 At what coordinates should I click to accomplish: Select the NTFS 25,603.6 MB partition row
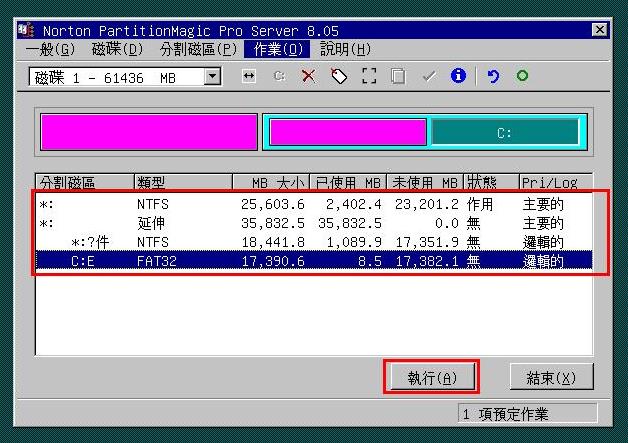point(314,204)
